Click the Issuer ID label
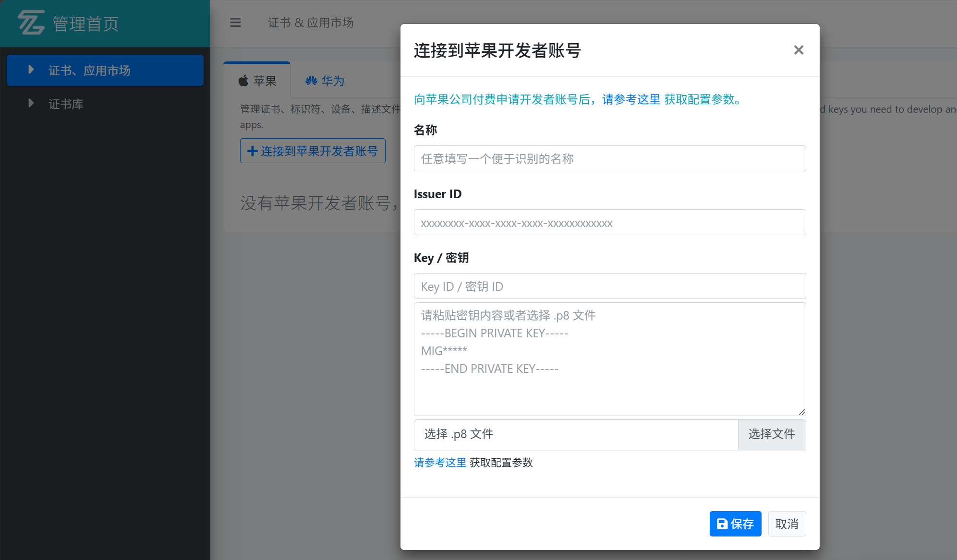This screenshot has width=957, height=560. coord(437,194)
